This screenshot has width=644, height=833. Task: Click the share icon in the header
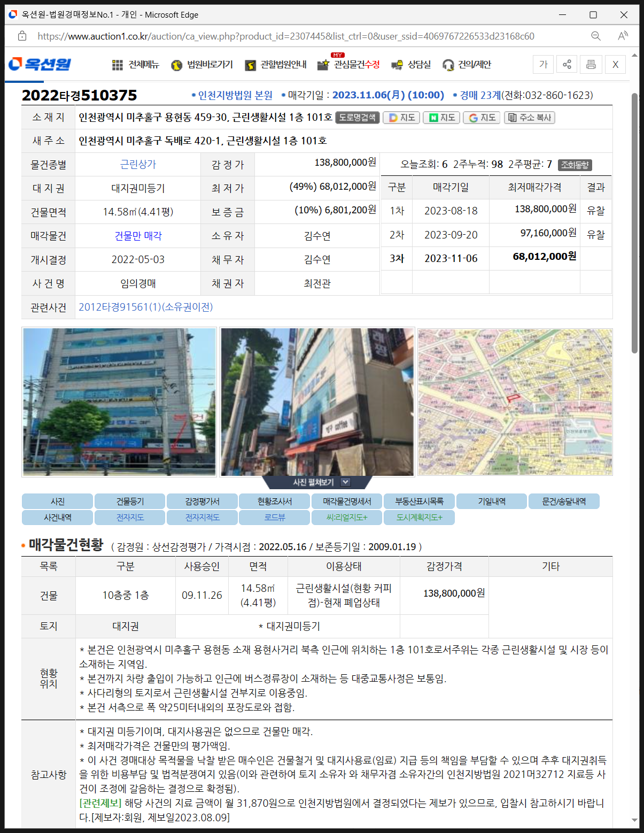click(x=567, y=64)
